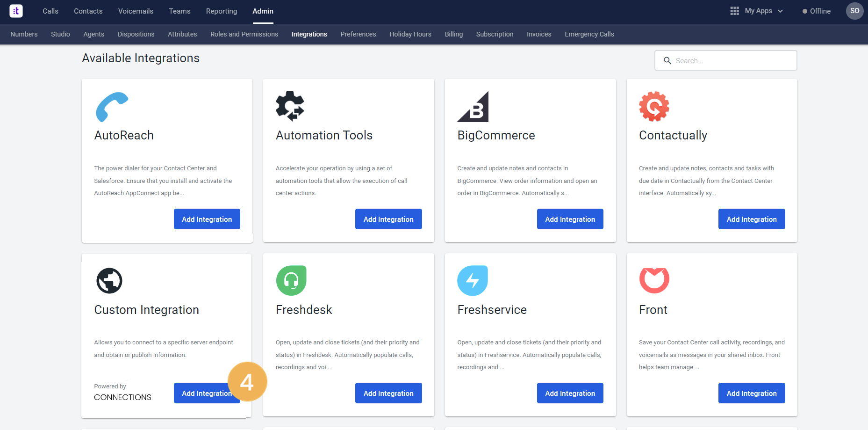Go to the Contacts tab

pyautogui.click(x=88, y=11)
